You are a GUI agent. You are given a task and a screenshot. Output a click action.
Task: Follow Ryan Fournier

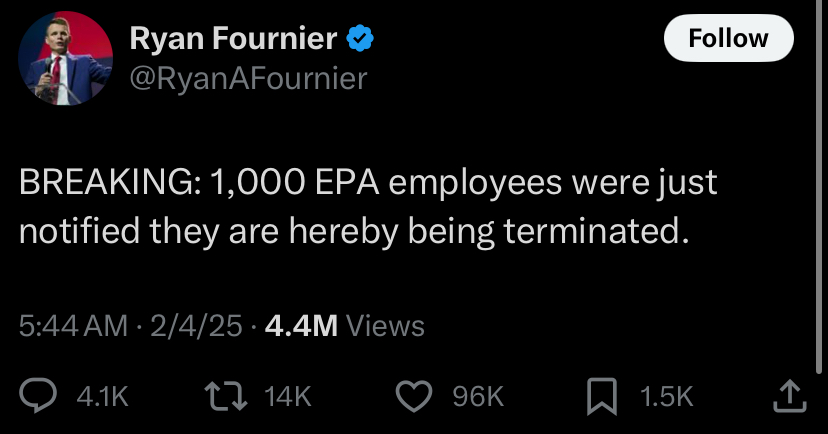pyautogui.click(x=728, y=38)
